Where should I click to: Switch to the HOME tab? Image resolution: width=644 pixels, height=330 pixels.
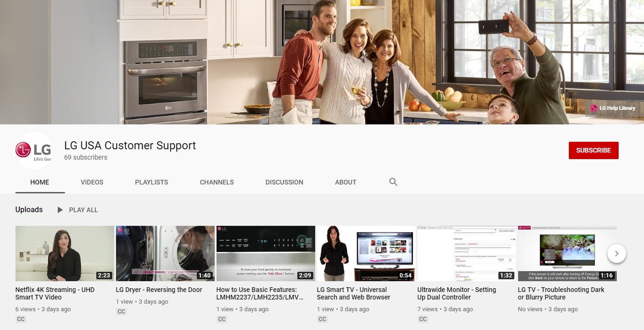point(40,182)
